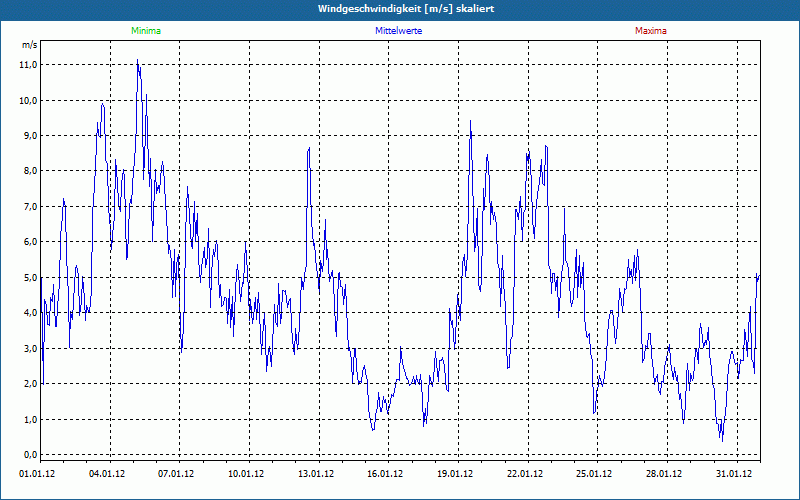Click the 19.01.12 date label

click(455, 474)
